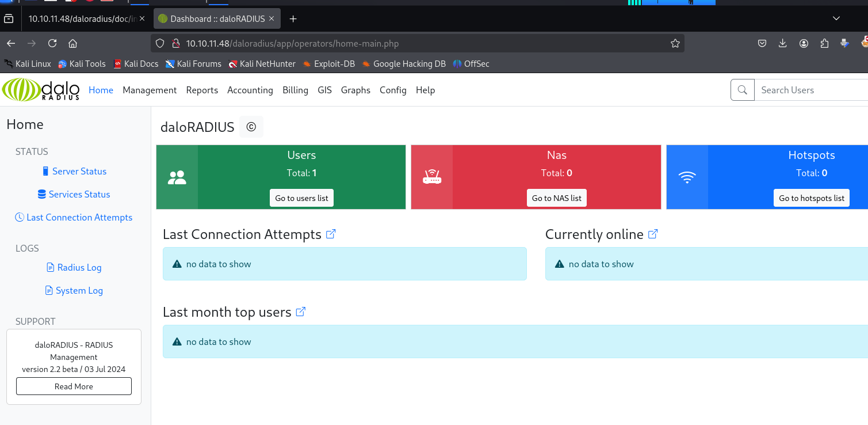
Task: Bookmark page with star icon
Action: click(675, 43)
